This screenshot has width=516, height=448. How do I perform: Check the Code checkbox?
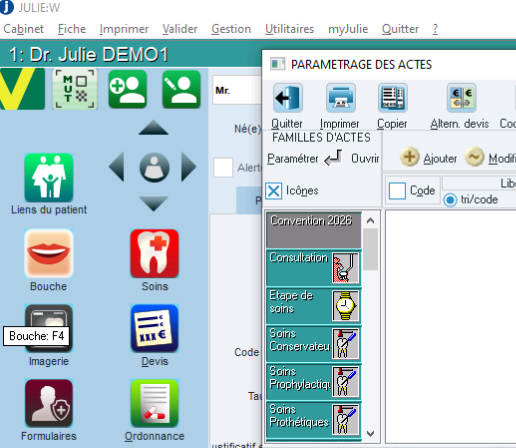(397, 191)
